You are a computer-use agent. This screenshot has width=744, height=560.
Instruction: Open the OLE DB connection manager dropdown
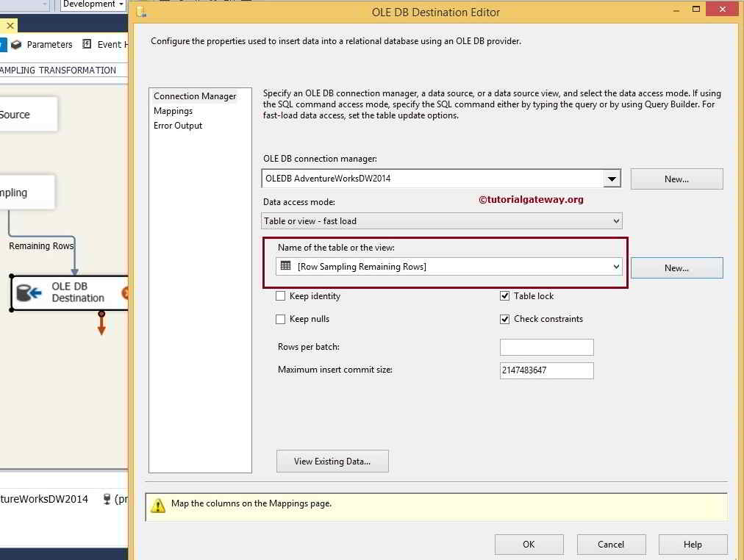(x=612, y=178)
